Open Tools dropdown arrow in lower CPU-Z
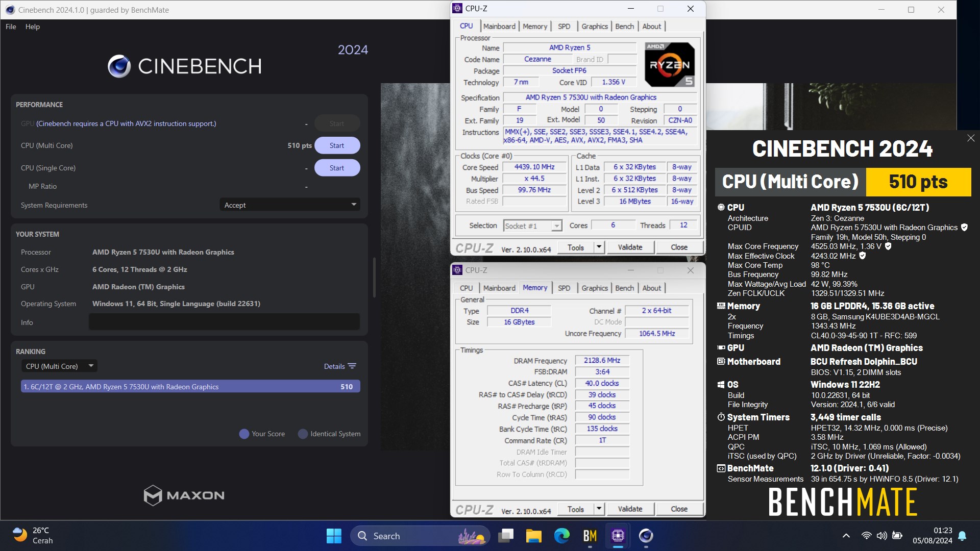 (599, 509)
